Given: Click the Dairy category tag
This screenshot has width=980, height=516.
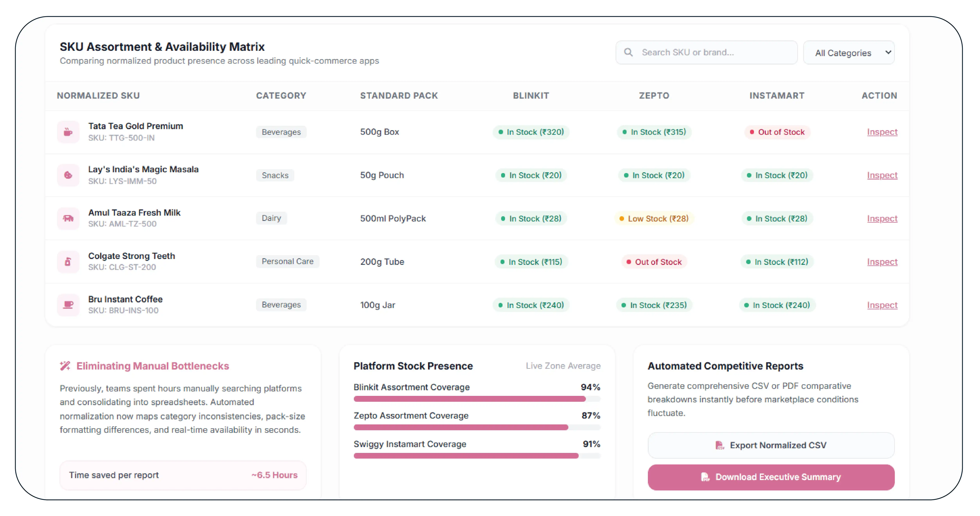Looking at the screenshot, I should (271, 218).
